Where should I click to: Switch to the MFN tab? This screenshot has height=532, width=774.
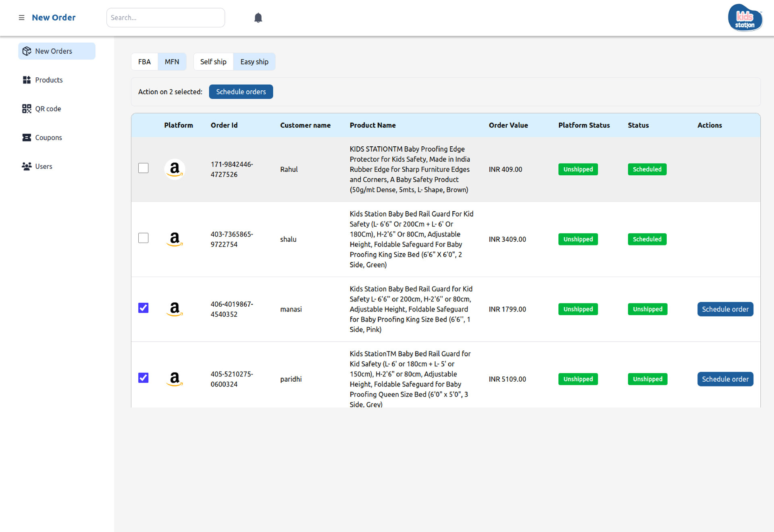172,62
